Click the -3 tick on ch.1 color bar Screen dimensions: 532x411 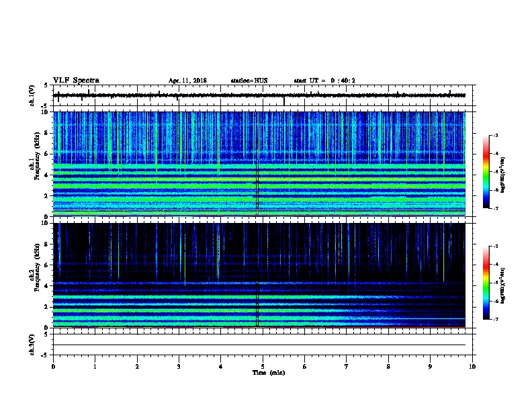[x=495, y=135]
